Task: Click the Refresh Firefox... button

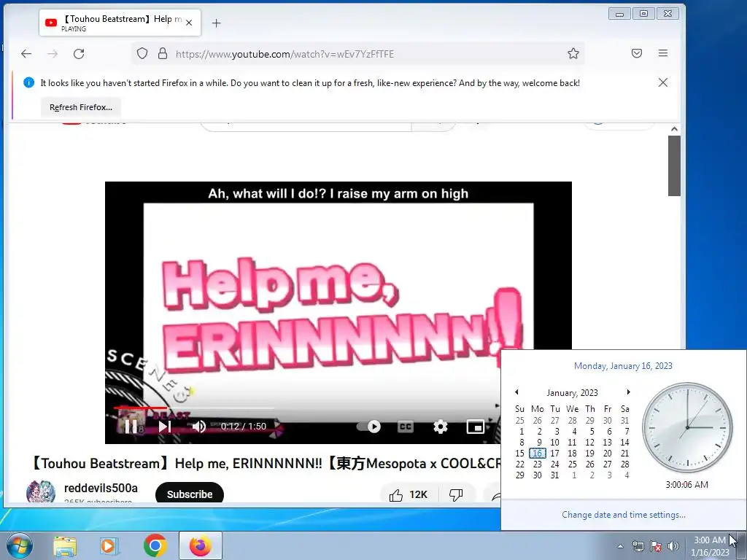Action: pos(81,107)
